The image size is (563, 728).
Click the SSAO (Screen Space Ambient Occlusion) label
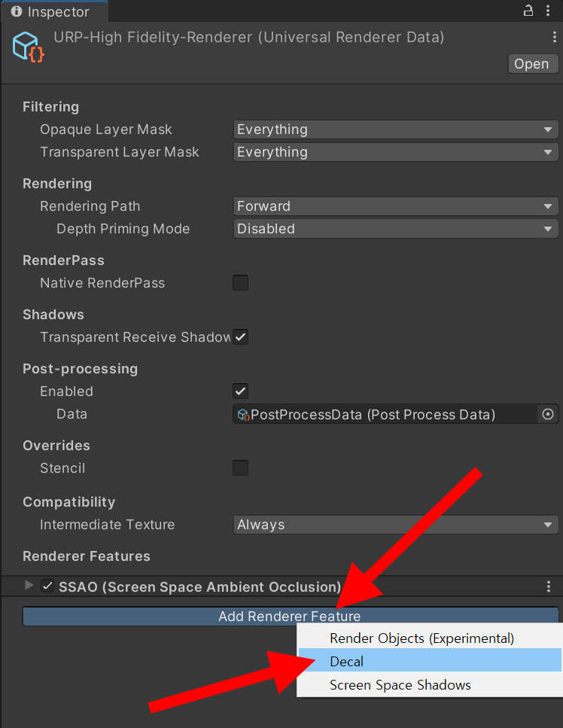tap(200, 587)
